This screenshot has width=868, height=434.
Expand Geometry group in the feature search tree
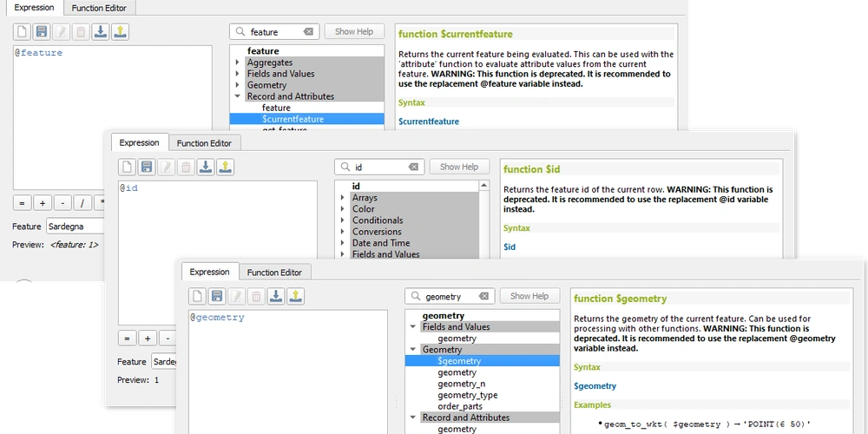coord(238,85)
